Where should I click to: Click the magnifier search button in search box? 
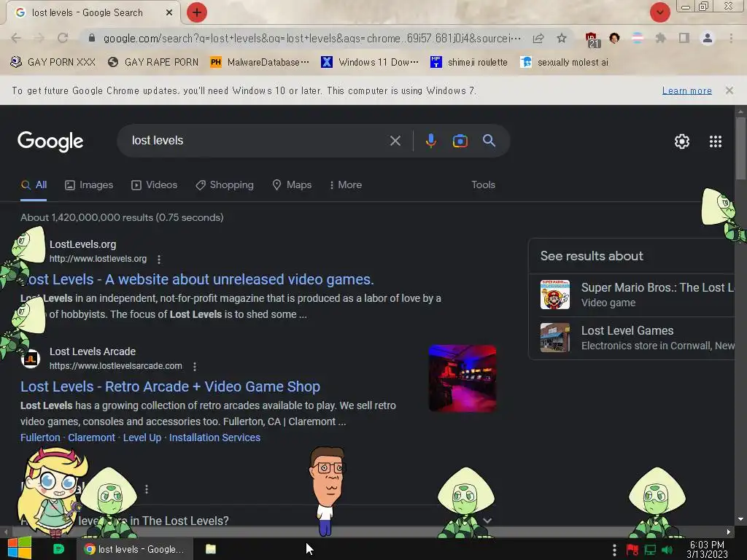pyautogui.click(x=489, y=141)
